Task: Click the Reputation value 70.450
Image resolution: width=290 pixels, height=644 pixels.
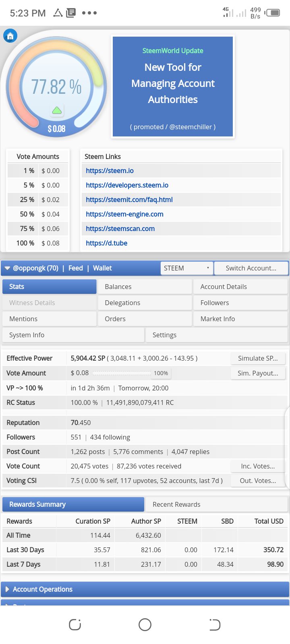Action: click(x=81, y=423)
